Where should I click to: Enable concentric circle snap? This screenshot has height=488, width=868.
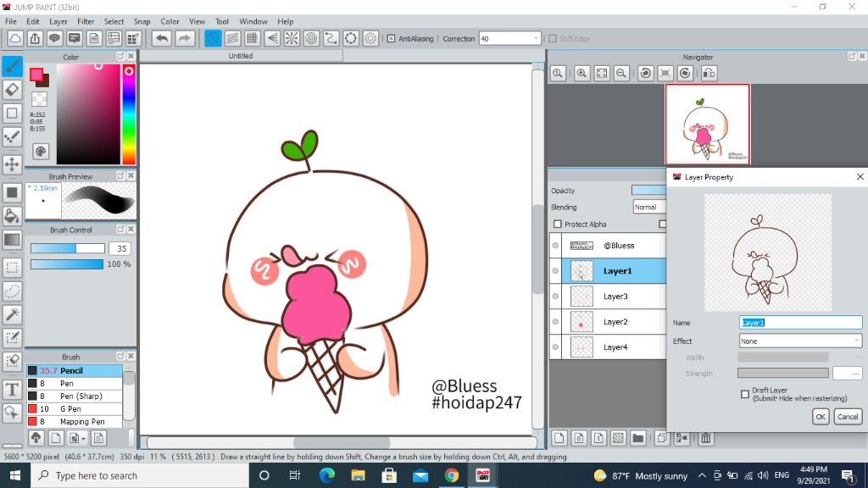312,38
